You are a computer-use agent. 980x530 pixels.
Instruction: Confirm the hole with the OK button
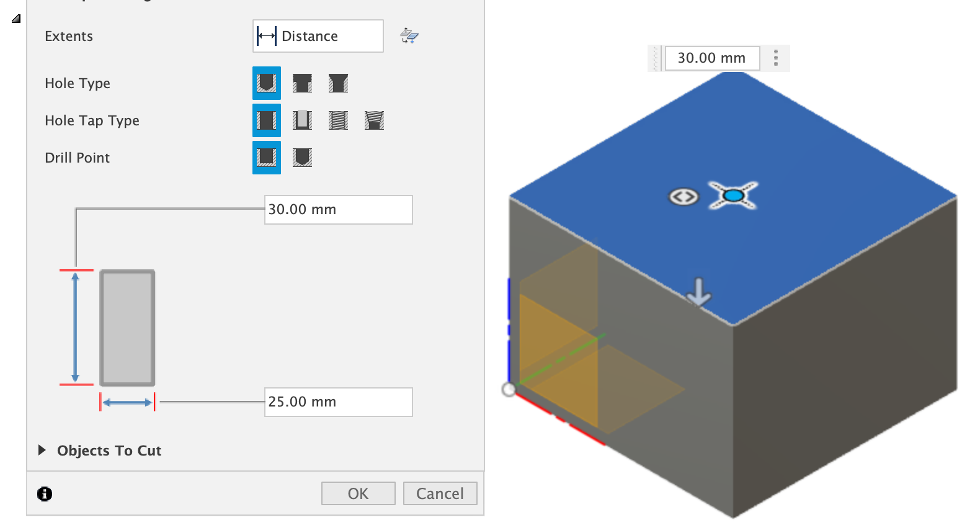coord(359,493)
